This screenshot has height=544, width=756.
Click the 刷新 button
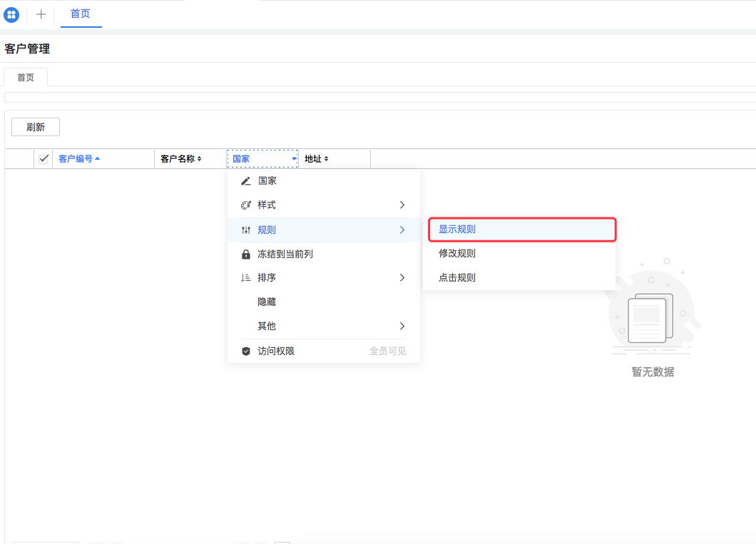coord(35,126)
